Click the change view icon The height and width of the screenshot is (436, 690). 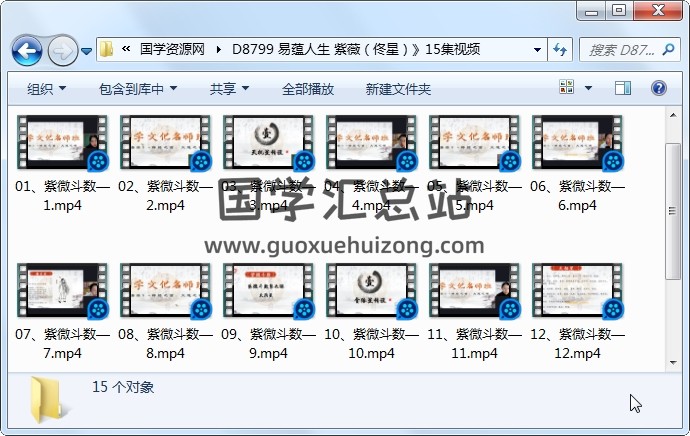567,89
